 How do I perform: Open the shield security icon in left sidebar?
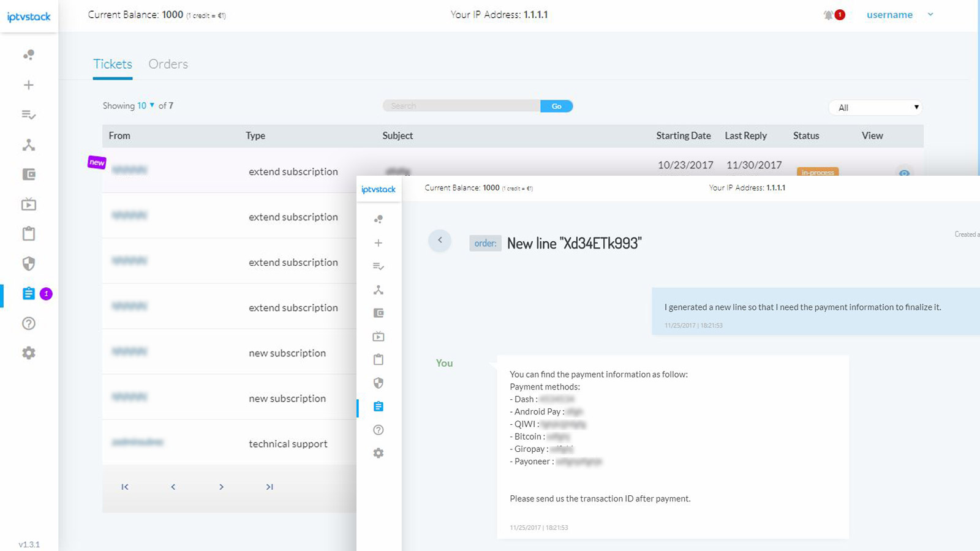pyautogui.click(x=29, y=263)
